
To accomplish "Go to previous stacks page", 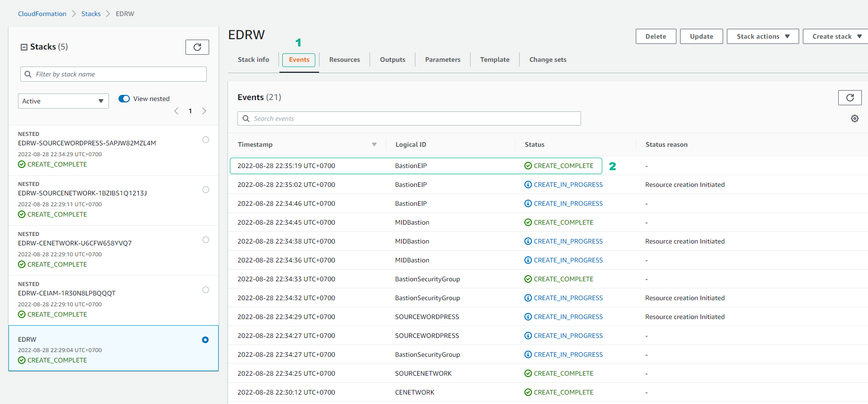I will tap(177, 111).
